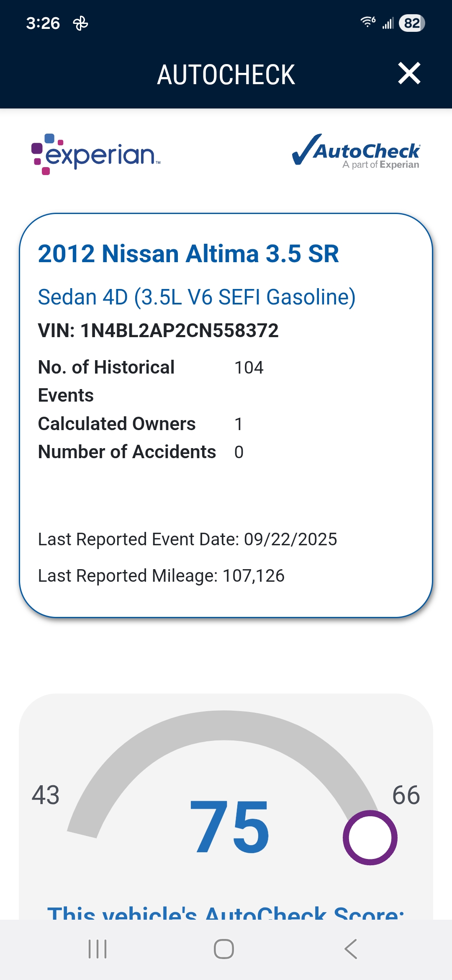The height and width of the screenshot is (980, 452).
Task: Tap the VIN number text
Action: [x=158, y=331]
